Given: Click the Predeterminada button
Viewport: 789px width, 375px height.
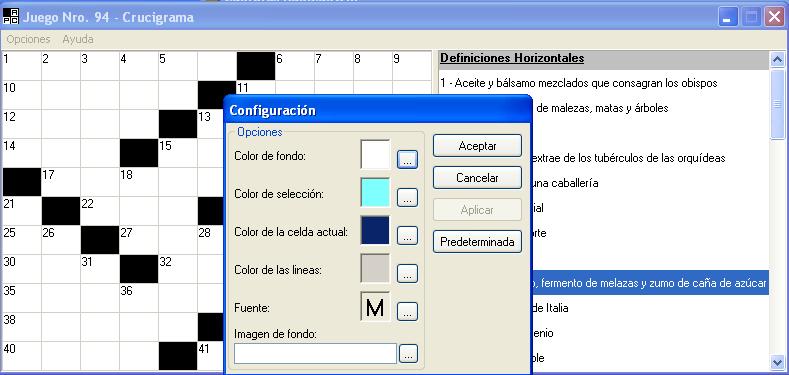Looking at the screenshot, I should pos(477,242).
